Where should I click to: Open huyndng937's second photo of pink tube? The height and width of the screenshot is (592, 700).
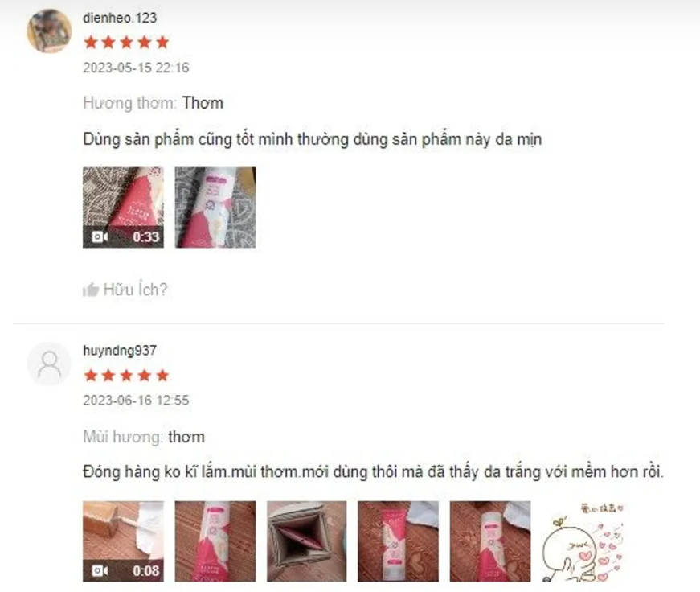coord(215,541)
